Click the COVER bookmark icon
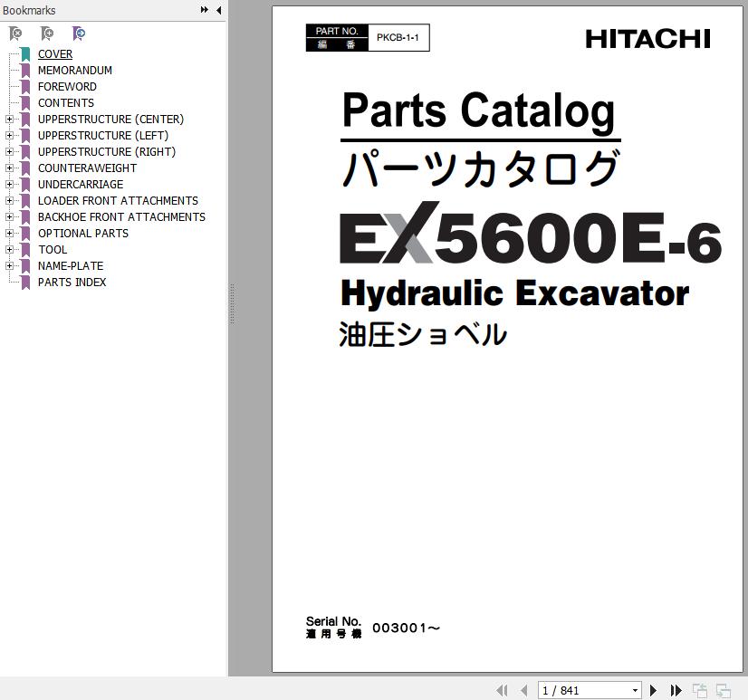The width and height of the screenshot is (748, 700). pyautogui.click(x=25, y=54)
